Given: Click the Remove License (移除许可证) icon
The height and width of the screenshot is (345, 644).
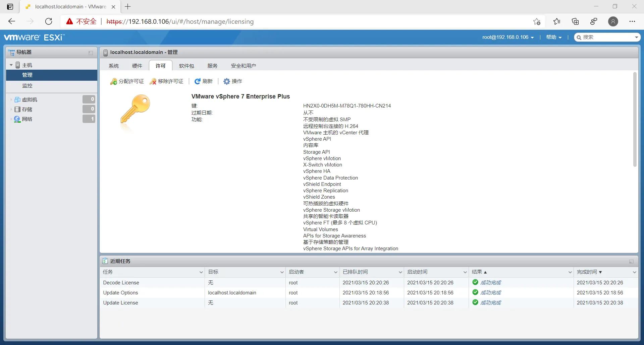Looking at the screenshot, I should (x=153, y=81).
